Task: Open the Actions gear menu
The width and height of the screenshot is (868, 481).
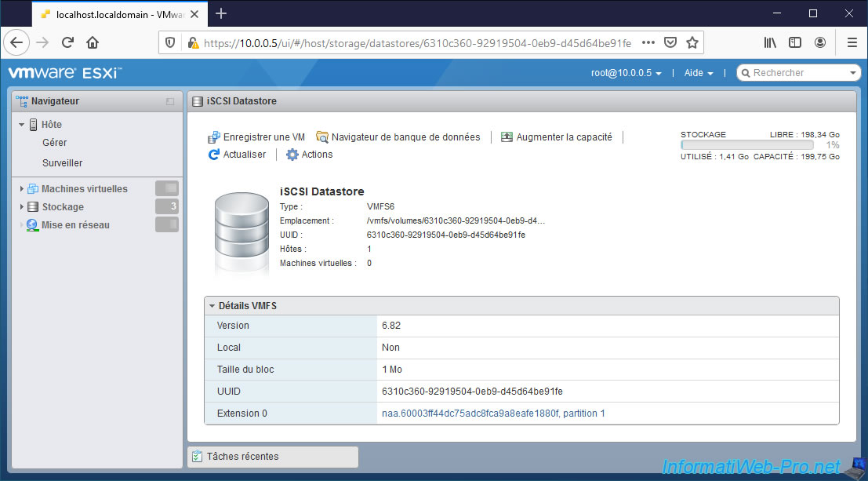Action: (310, 155)
